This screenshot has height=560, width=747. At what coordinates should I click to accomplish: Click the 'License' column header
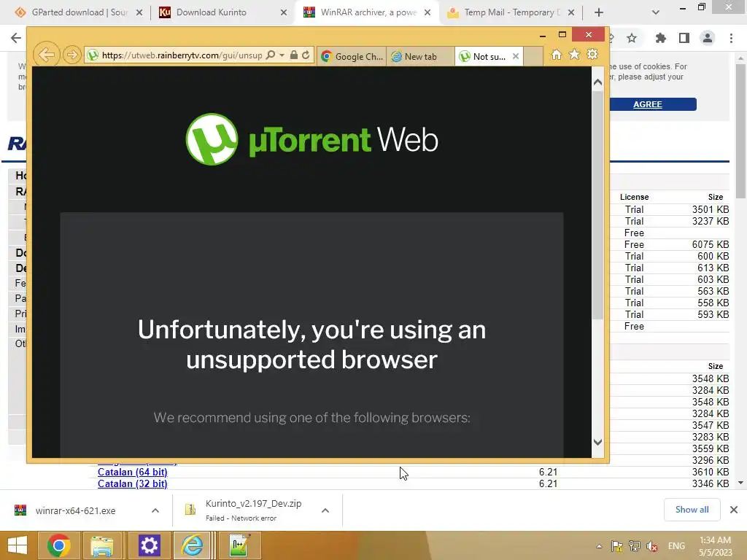pos(634,197)
